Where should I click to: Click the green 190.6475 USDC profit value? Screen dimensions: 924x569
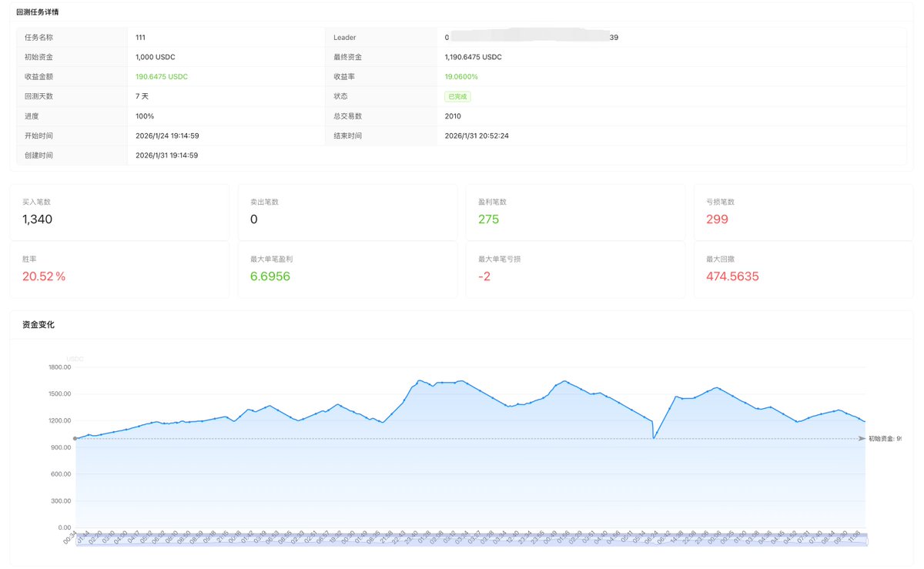162,76
